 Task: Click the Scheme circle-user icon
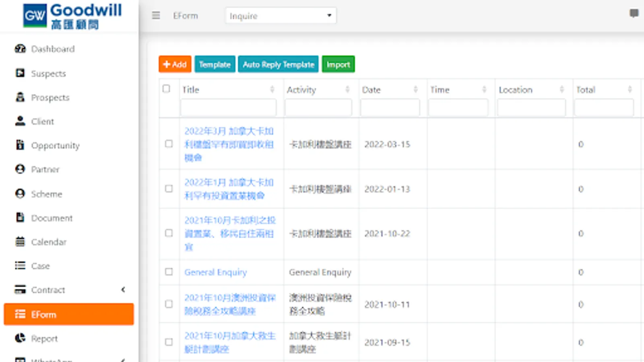(x=20, y=194)
